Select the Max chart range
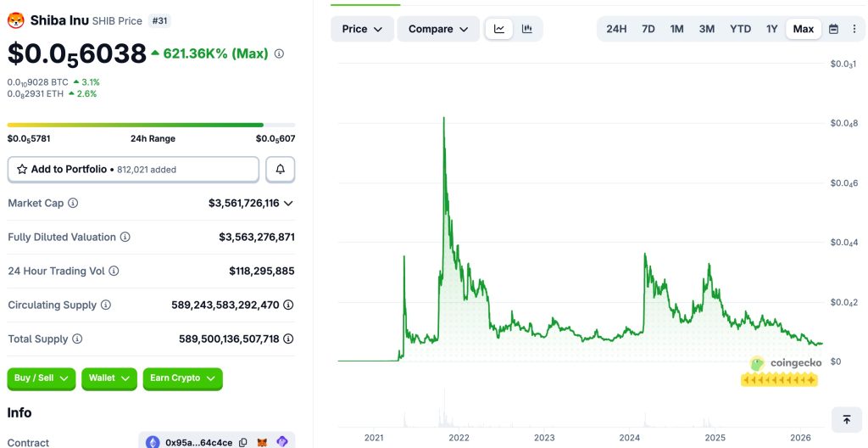 (804, 29)
